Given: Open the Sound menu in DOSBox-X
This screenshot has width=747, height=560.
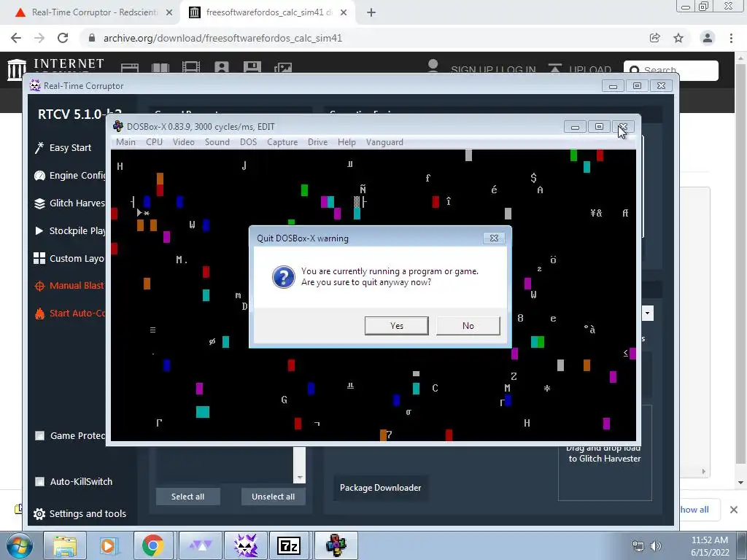Looking at the screenshot, I should 217,142.
